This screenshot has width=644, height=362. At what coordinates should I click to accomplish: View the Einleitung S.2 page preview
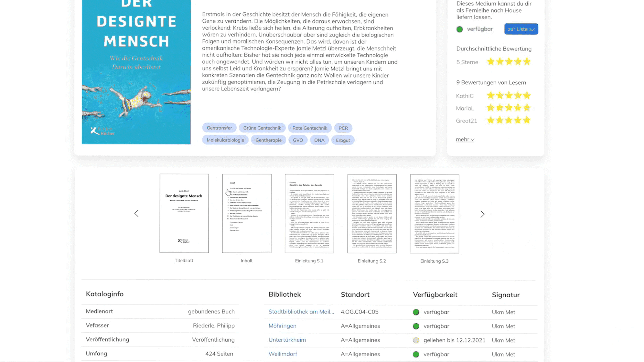[372, 213]
